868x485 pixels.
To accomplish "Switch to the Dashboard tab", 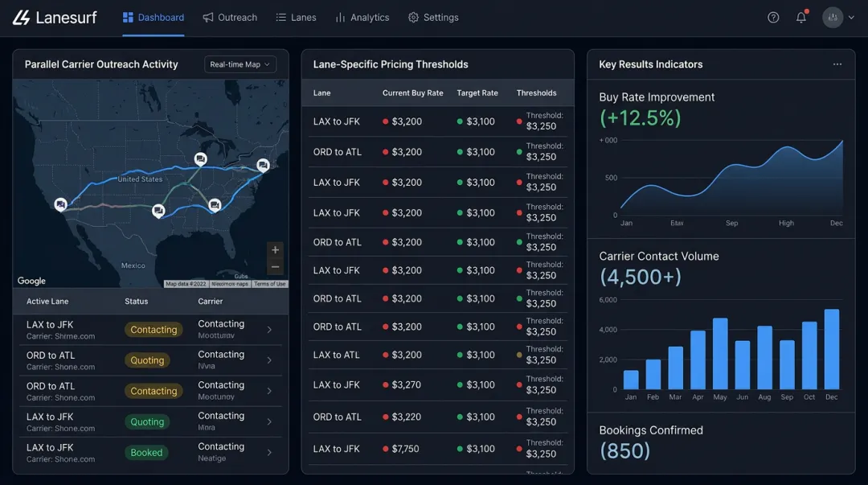I will pyautogui.click(x=154, y=18).
